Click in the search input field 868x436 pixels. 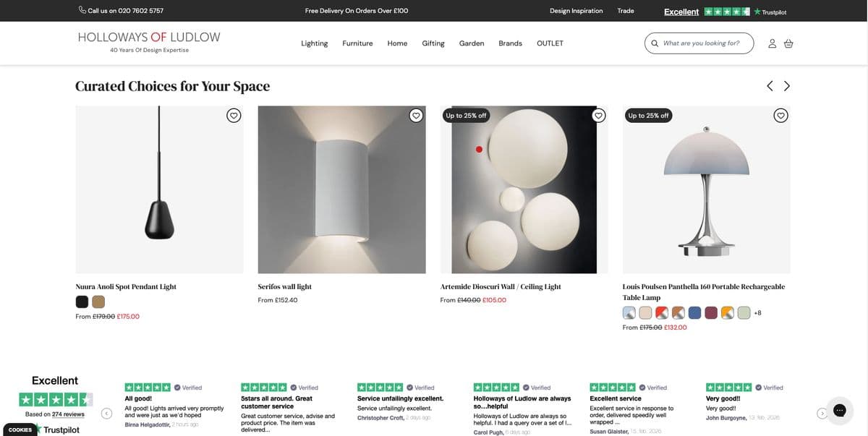[705, 43]
